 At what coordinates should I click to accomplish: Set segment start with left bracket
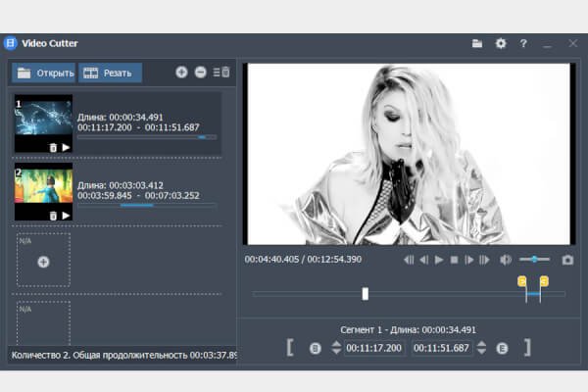(290, 347)
